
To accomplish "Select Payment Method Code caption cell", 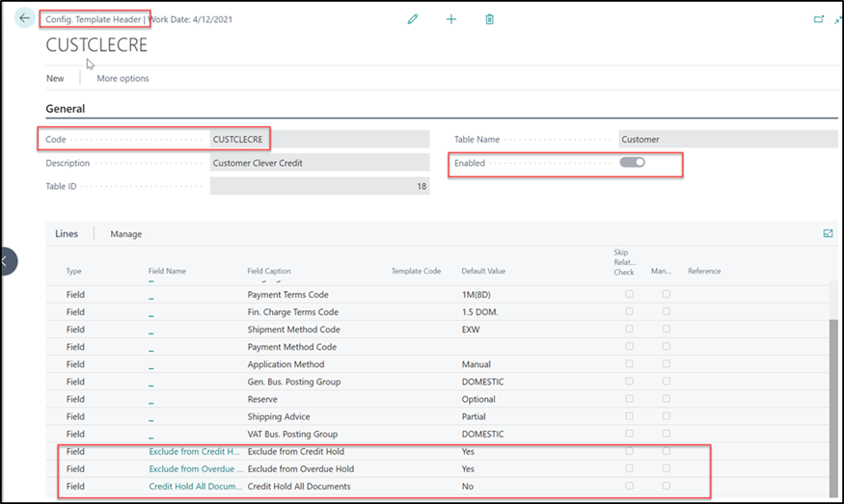I will coord(291,347).
